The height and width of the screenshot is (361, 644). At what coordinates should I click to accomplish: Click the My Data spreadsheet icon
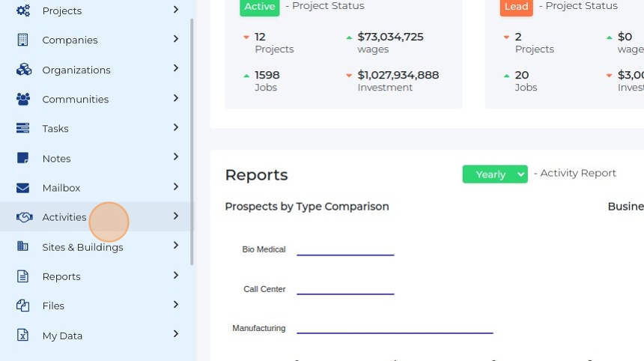coord(23,336)
